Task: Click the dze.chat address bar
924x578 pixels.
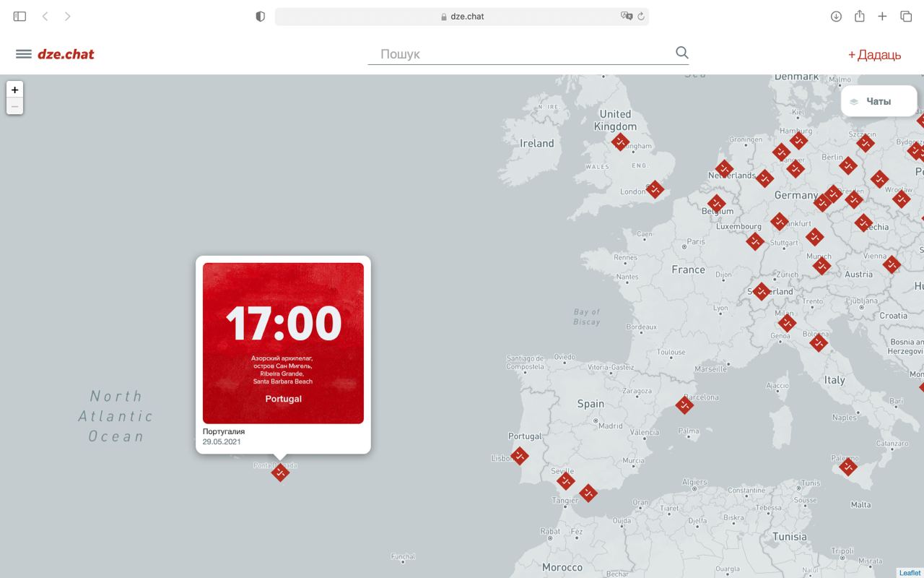Action: pyautogui.click(x=462, y=16)
